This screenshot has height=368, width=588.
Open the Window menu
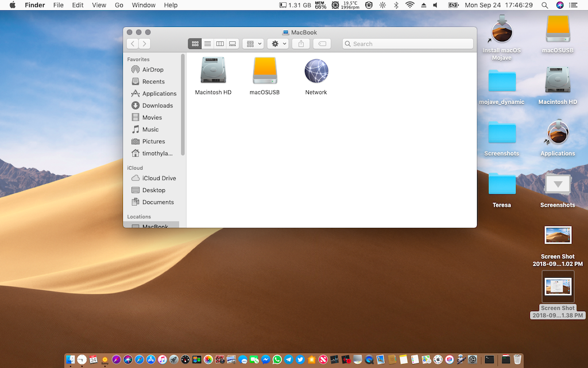pyautogui.click(x=144, y=5)
